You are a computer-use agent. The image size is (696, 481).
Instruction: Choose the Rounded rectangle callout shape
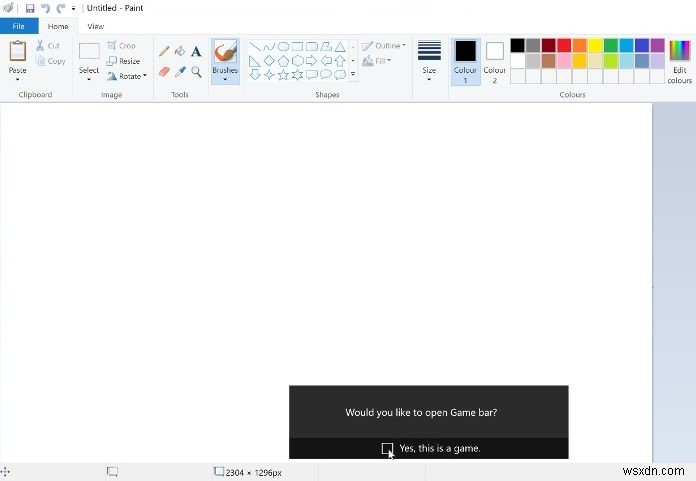[312, 75]
